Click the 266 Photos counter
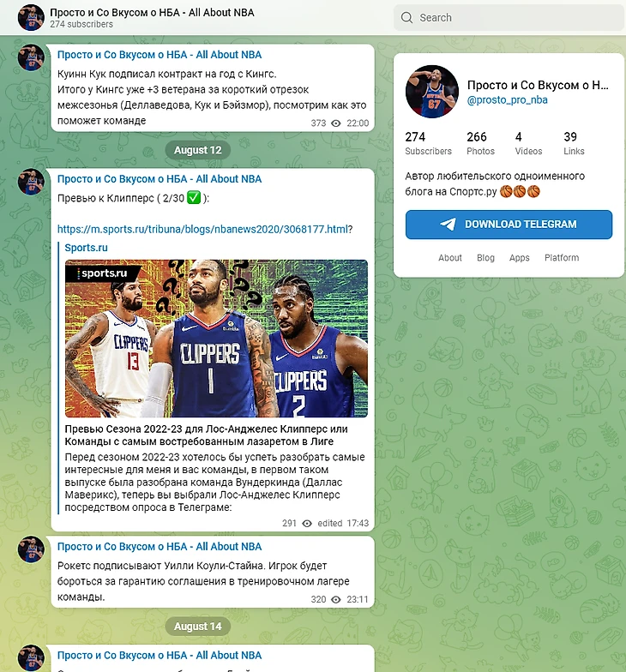 coord(480,143)
